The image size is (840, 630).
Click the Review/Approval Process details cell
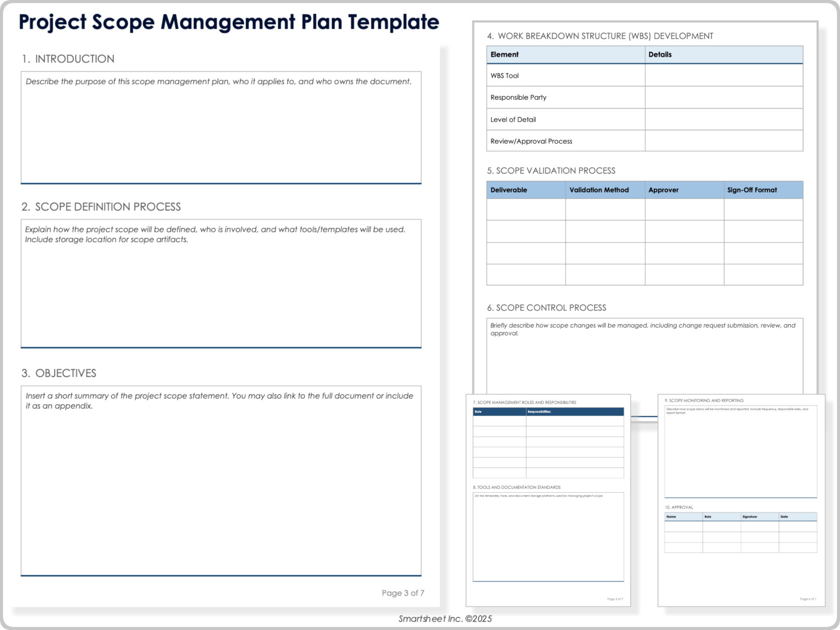tap(724, 141)
